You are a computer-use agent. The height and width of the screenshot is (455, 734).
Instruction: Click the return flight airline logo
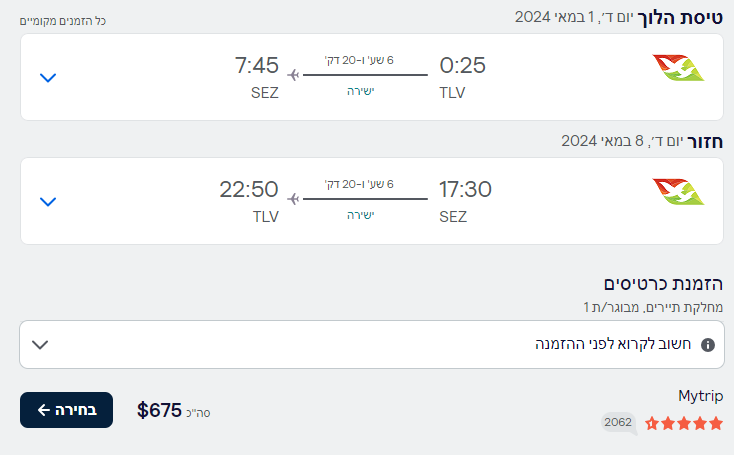pos(678,192)
